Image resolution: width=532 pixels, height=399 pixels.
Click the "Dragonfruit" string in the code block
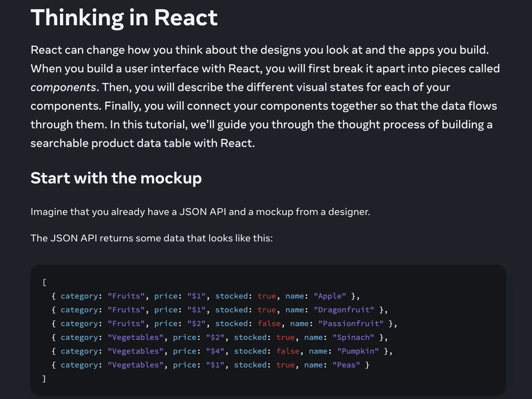tap(344, 310)
